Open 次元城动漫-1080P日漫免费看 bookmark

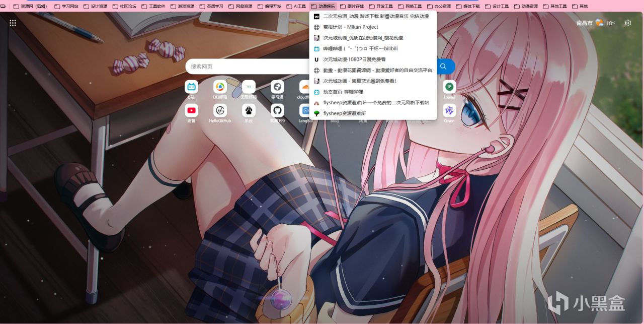click(373, 59)
